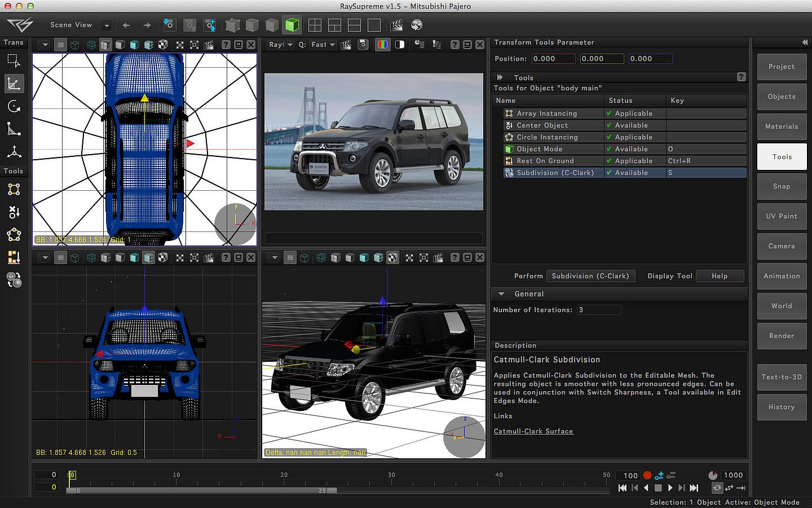Viewport: 812px width, 508px height.
Task: Toggle loop playback in timeline
Action: click(x=717, y=488)
